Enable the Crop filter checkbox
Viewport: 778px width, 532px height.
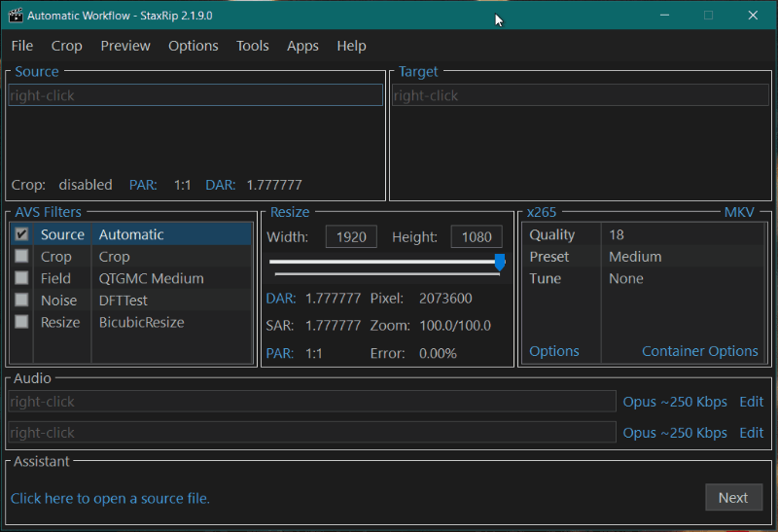pos(21,256)
